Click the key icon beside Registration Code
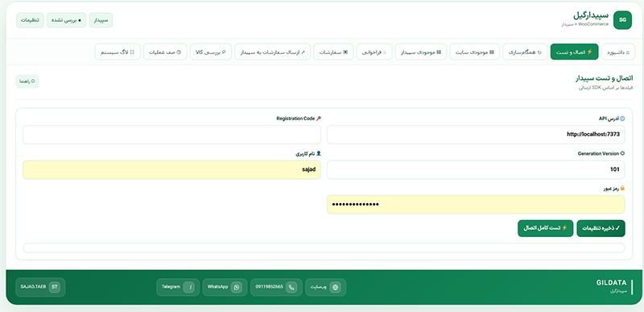The height and width of the screenshot is (312, 644). point(319,119)
